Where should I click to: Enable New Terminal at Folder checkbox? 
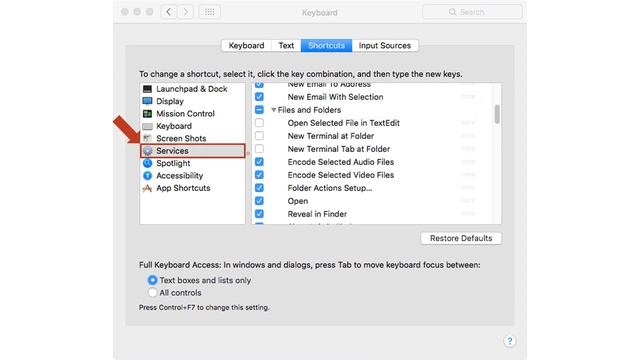click(259, 136)
